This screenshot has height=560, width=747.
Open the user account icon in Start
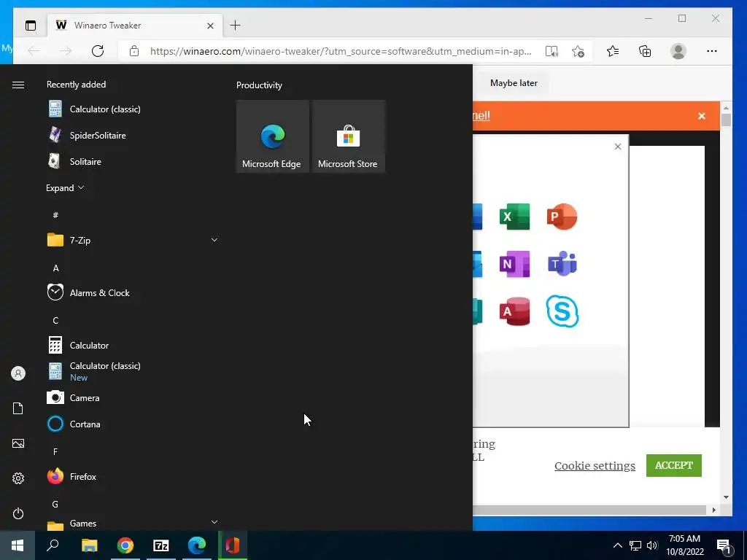point(18,373)
